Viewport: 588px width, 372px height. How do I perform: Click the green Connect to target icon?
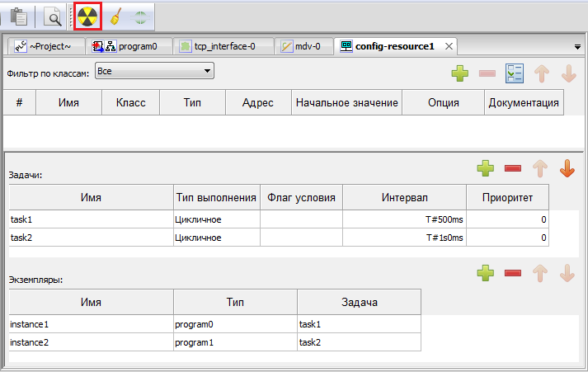[143, 16]
